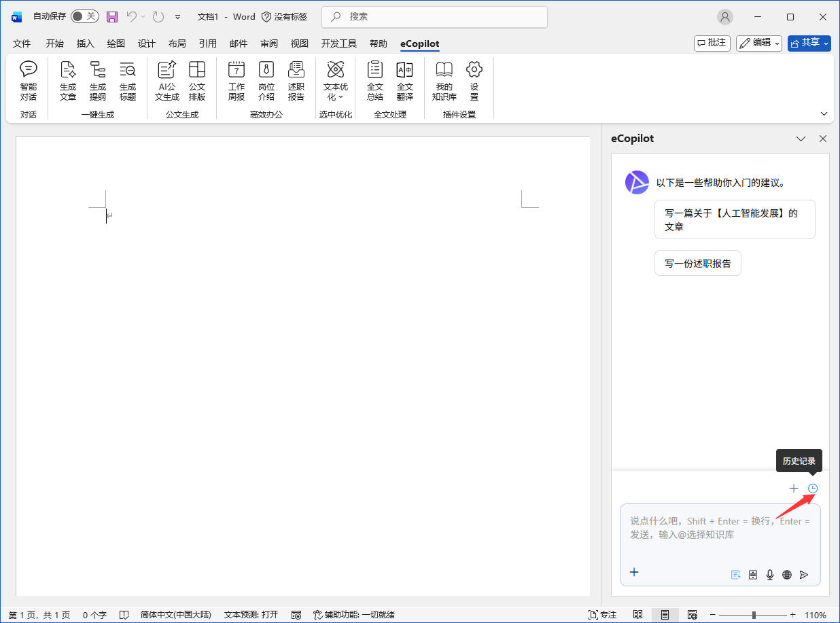Viewport: 840px width, 623px height.
Task: Click the microphone voice input icon
Action: 770,575
